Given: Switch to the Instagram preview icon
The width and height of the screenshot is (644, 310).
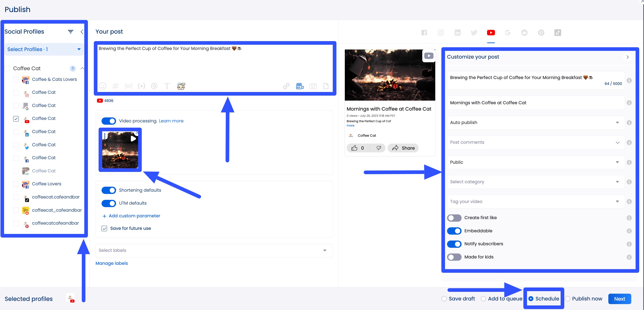Looking at the screenshot, I should click(440, 32).
